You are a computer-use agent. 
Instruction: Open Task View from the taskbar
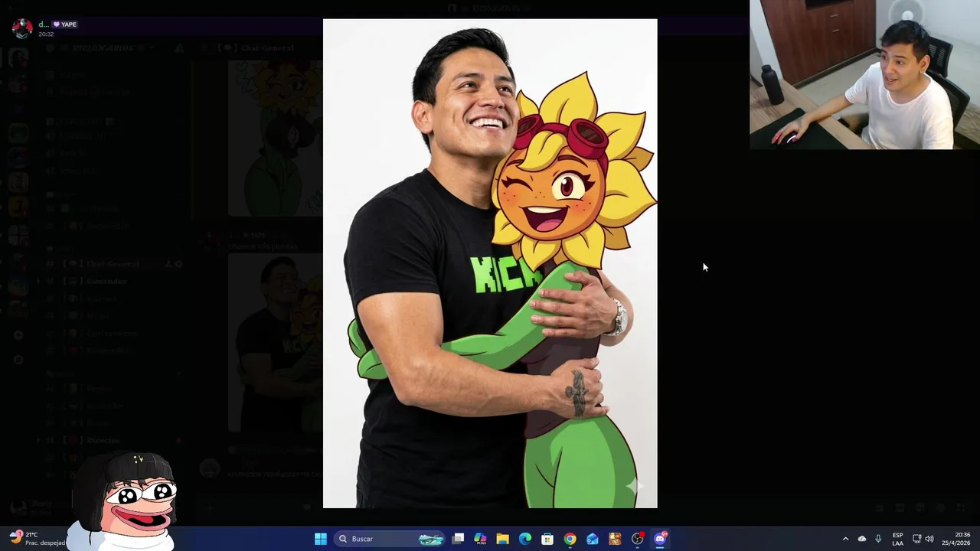[458, 539]
